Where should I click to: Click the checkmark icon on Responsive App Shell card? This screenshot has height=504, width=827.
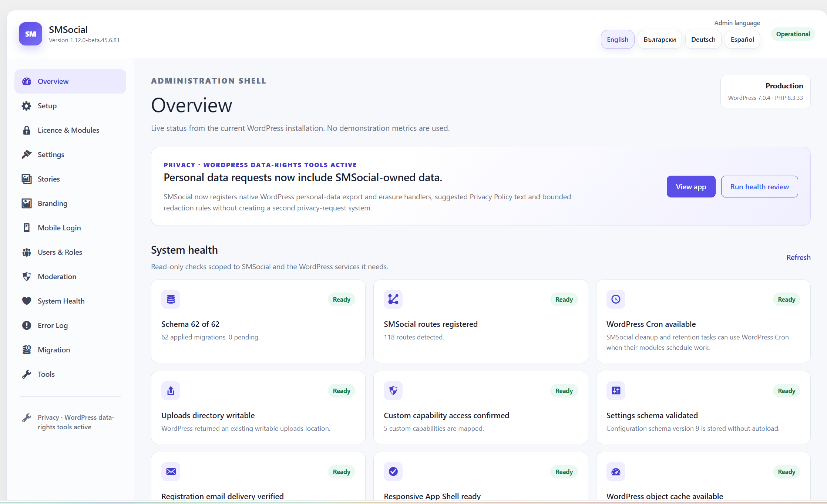pyautogui.click(x=393, y=471)
